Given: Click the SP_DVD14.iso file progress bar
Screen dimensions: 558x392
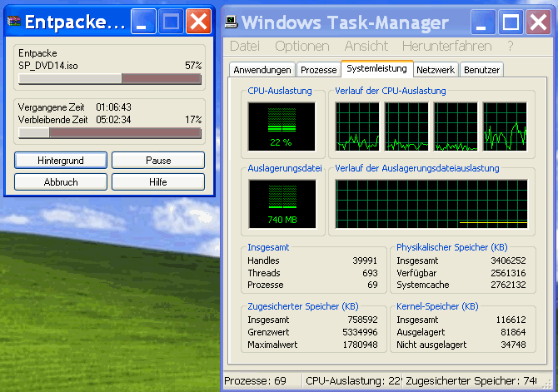Looking at the screenshot, I should coord(110,78).
